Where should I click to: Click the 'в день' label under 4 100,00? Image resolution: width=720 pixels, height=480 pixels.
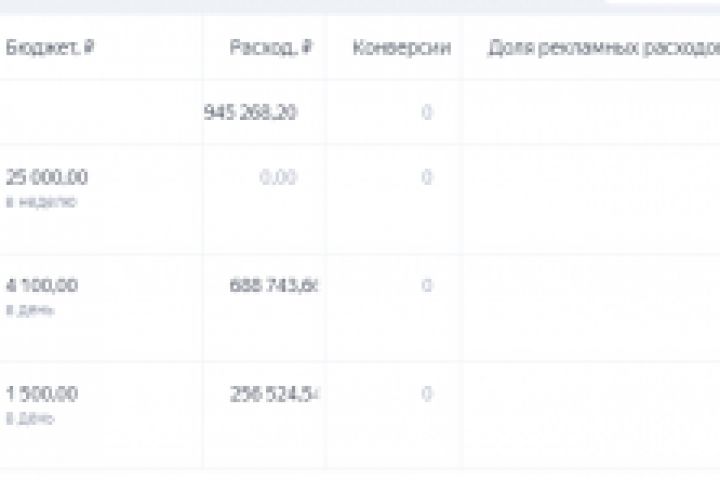pos(30,309)
